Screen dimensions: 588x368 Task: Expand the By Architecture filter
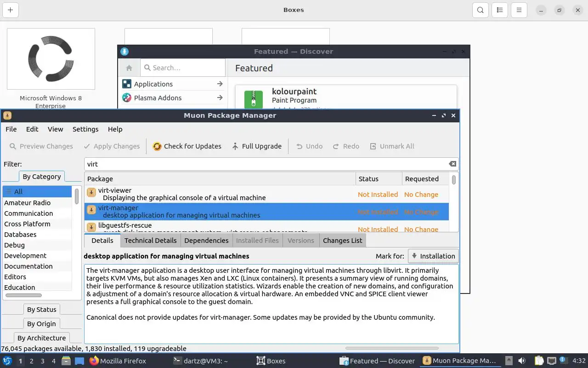coord(42,338)
